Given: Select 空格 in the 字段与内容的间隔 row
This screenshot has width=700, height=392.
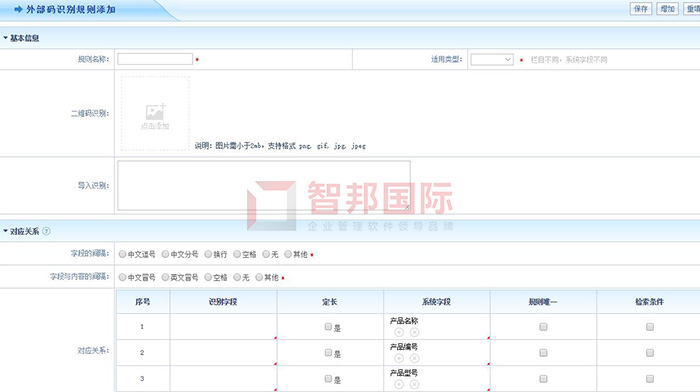Looking at the screenshot, I should 208,277.
